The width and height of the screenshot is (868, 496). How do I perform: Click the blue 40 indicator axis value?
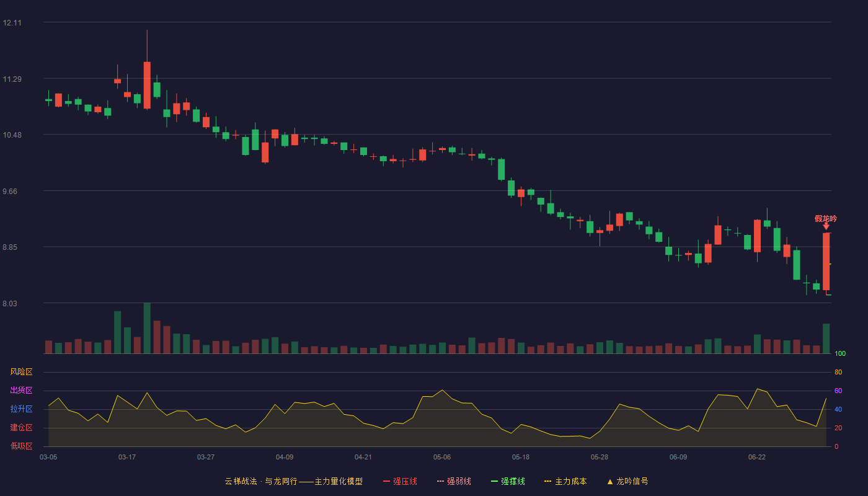pos(838,409)
